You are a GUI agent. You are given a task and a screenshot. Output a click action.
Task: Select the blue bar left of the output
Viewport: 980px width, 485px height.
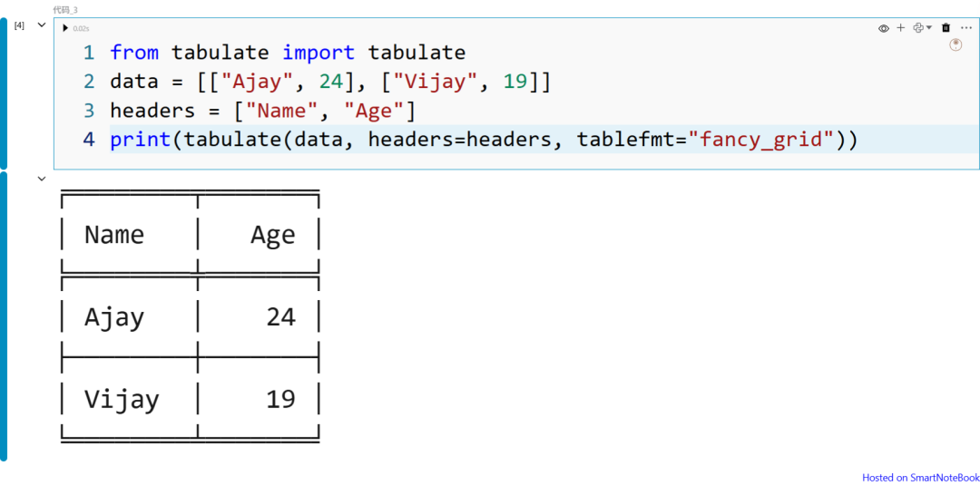click(x=4, y=315)
